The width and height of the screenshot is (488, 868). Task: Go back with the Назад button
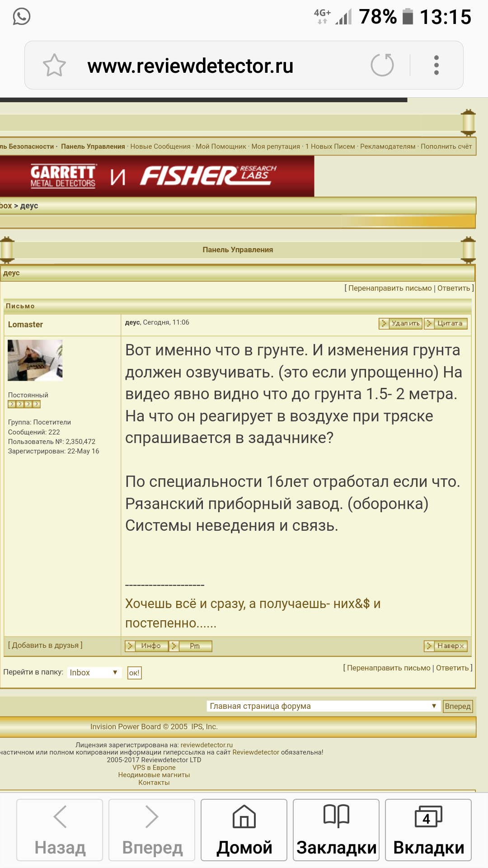[60, 830]
